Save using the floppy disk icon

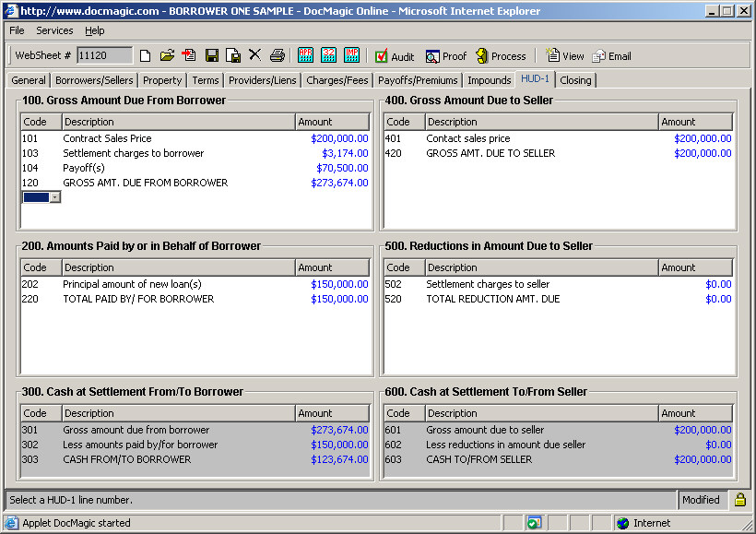(x=212, y=56)
